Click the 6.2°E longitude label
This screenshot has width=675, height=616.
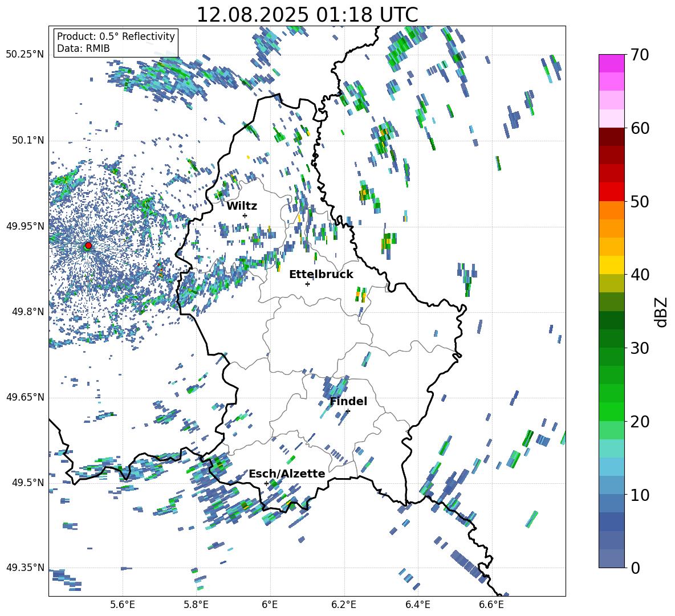[344, 605]
